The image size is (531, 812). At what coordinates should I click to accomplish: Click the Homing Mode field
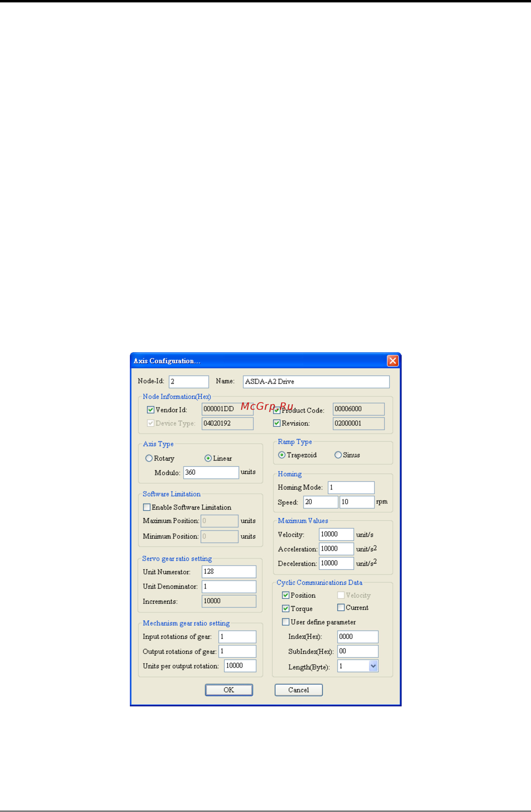pyautogui.click(x=351, y=488)
